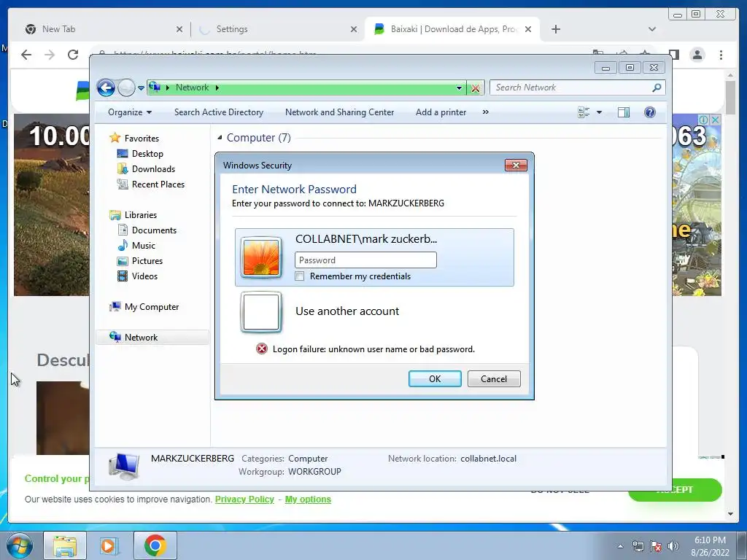Screen dimensions: 747x560
Task: Change view using the view icon
Action: tap(584, 112)
